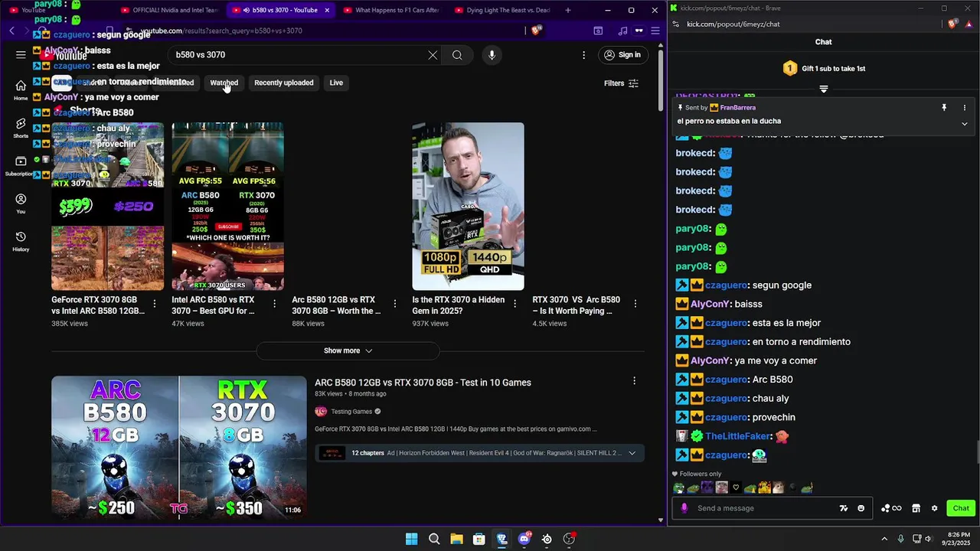The height and width of the screenshot is (551, 980).
Task: Expand shorts shelf with Show more
Action: coord(348,350)
